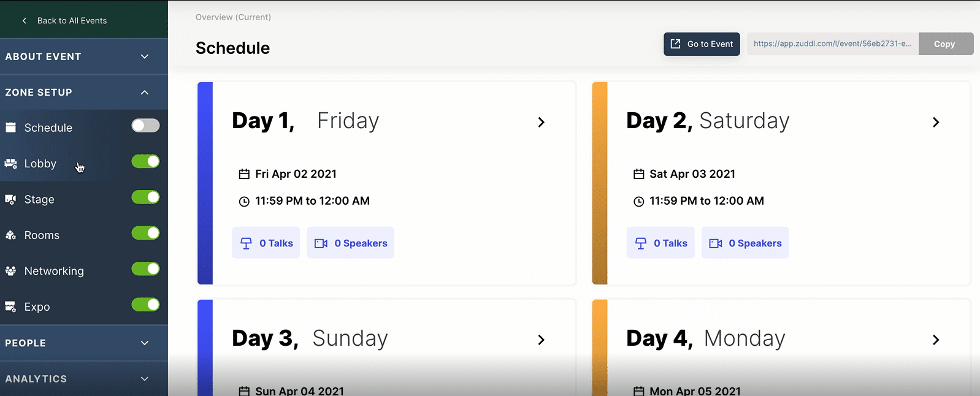Click the Lobby couch icon
This screenshot has width=980, height=396.
(x=10, y=164)
